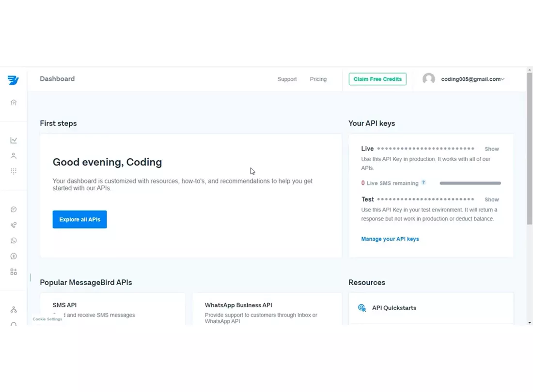Click the Your API keys heading

click(372, 123)
